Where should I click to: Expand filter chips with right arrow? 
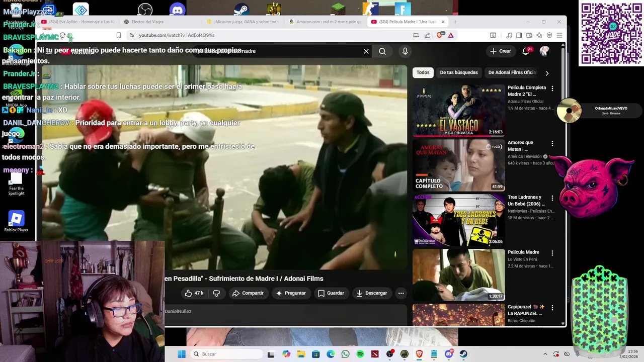[547, 73]
